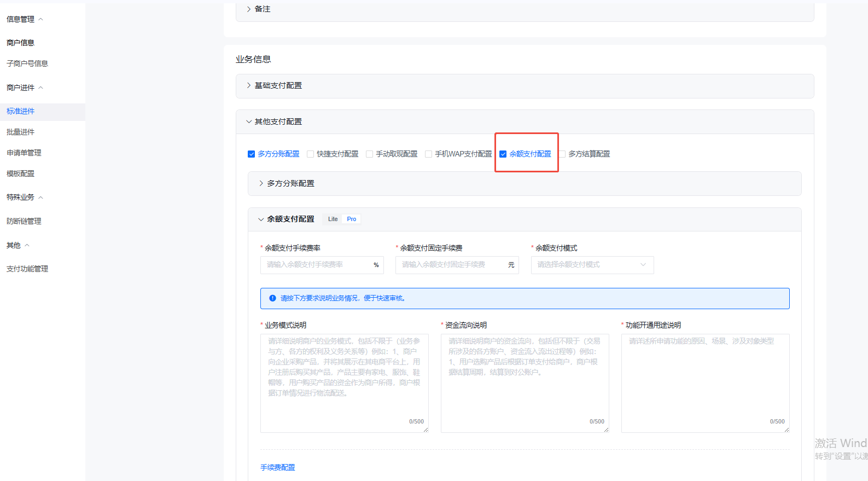
Task: Uncheck the 余额支付配置 checkbox
Action: [503, 154]
